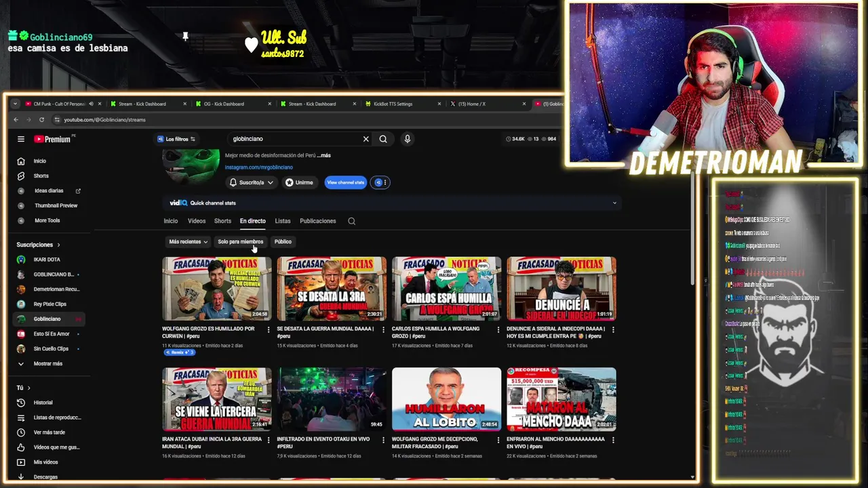Expand the Suscripciones section header
The height and width of the screenshot is (488, 868).
pos(38,245)
